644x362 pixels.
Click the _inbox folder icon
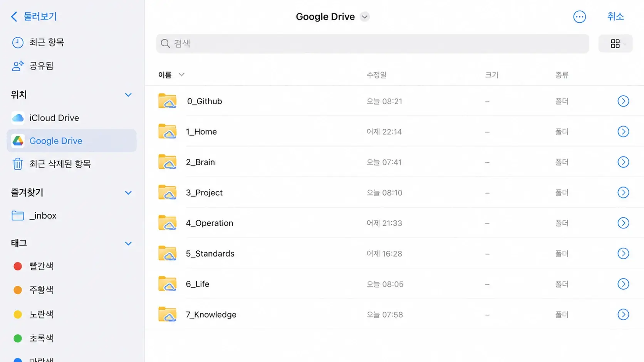click(18, 215)
